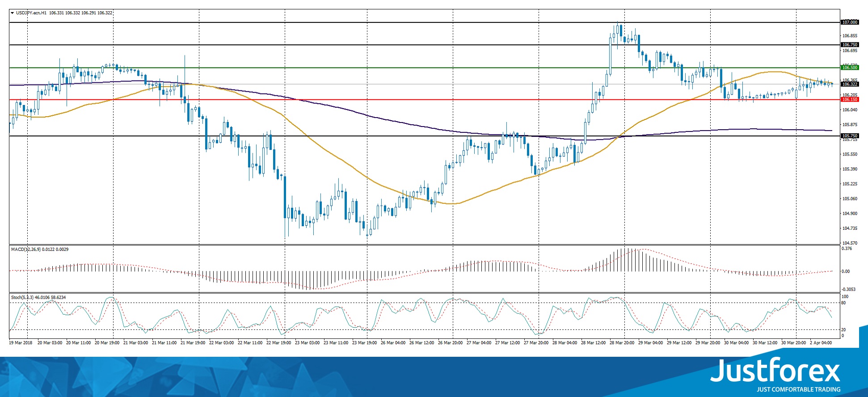
Task: Click the 106.855 price scale value
Action: pyautogui.click(x=850, y=36)
